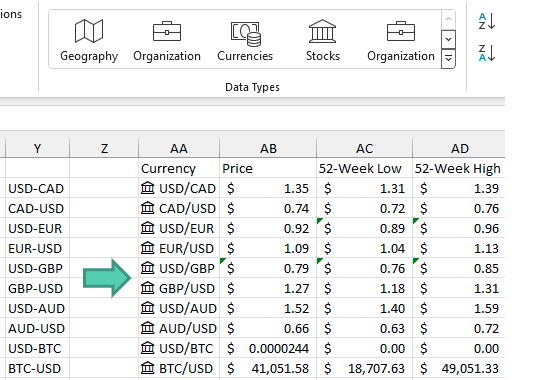This screenshot has height=380, width=542.
Task: Click the bank icon in USD/CAD cell
Action: tap(148, 188)
